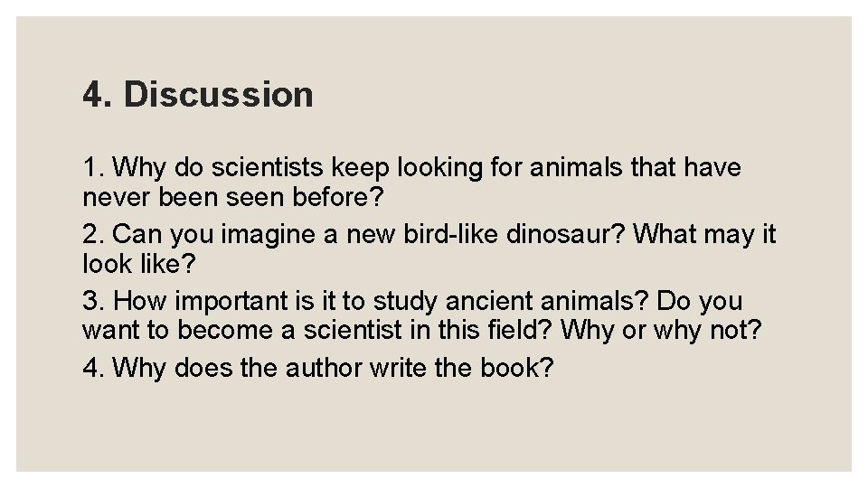The image size is (868, 488).
Task: Click question 3 about studying ancient animals
Action: [411, 301]
